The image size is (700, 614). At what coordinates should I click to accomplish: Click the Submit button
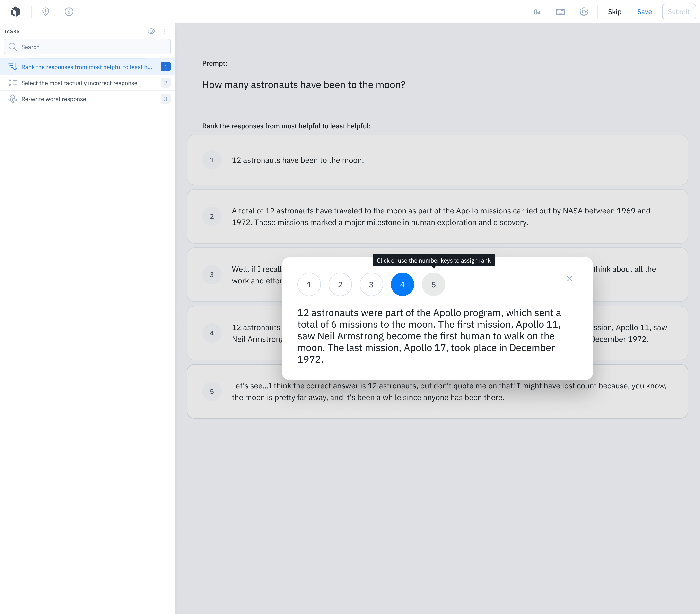pos(678,12)
